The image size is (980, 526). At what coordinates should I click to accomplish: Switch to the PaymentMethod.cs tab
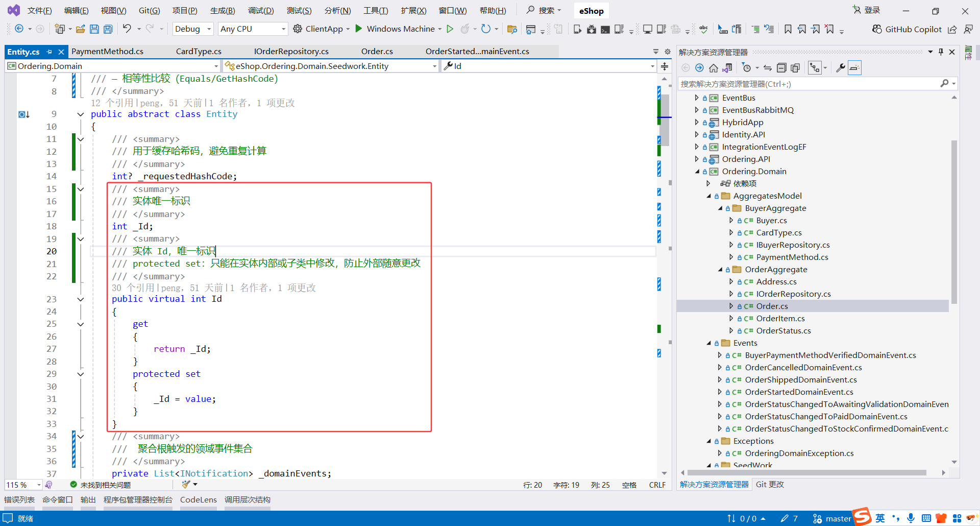pos(108,51)
